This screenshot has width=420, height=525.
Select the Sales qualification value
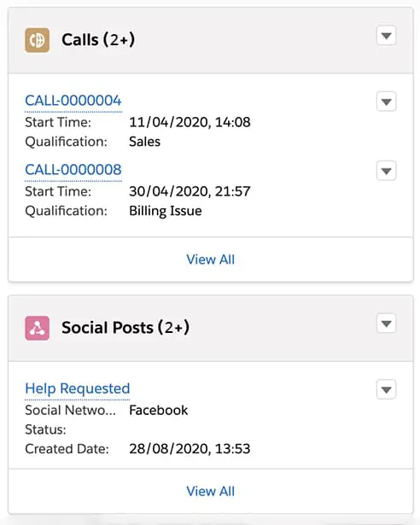(144, 142)
